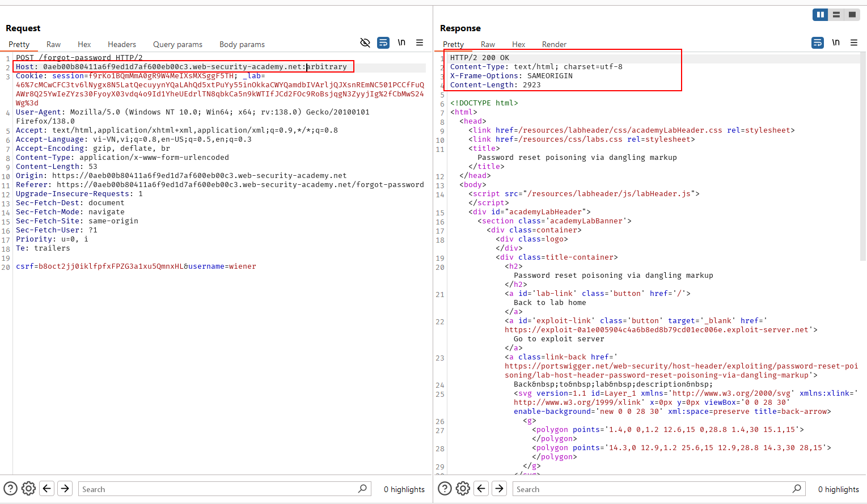Click the Sec-Fetch-Site: same-origin line

click(x=77, y=221)
